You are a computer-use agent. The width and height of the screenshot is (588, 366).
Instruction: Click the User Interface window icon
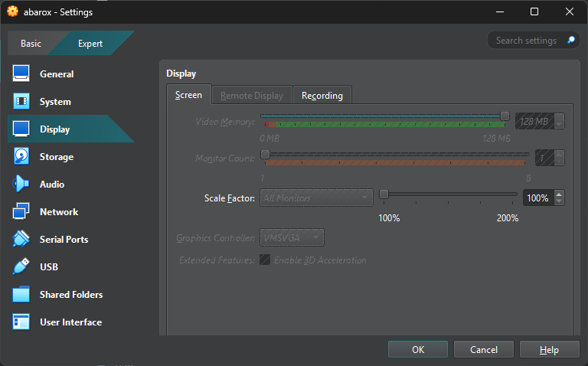[21, 322]
